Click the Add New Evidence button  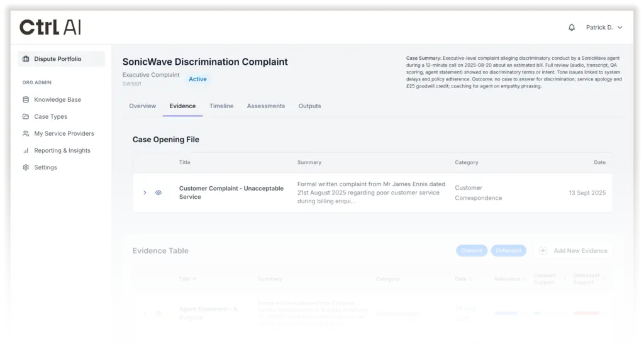(x=573, y=250)
